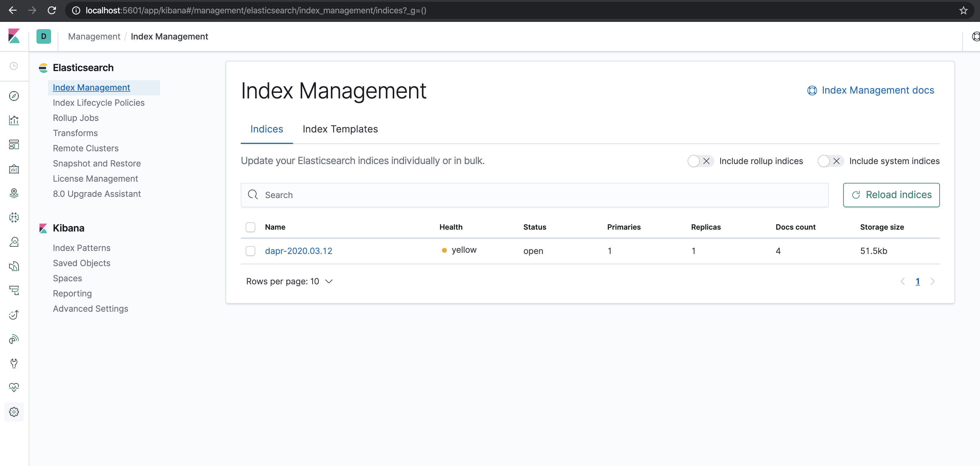Open Visualize chart icon in sidebar
The height and width of the screenshot is (466, 980).
[14, 121]
